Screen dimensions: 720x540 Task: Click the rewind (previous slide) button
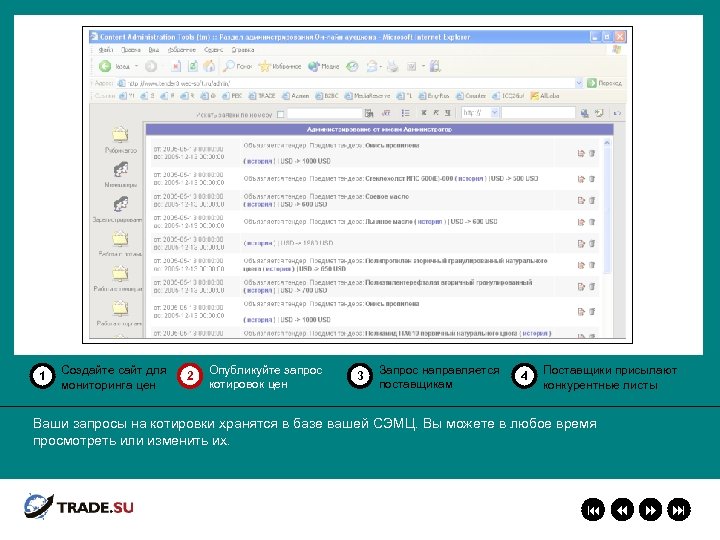[x=622, y=510]
